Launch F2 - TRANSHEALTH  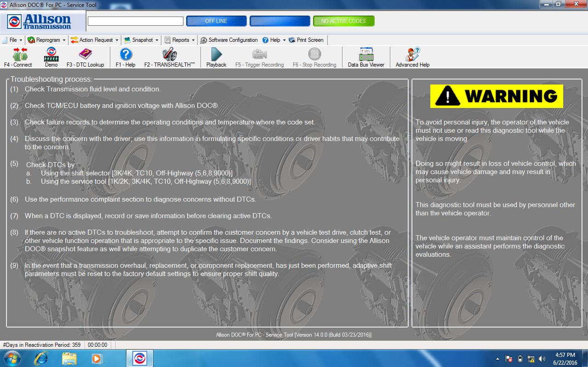170,57
